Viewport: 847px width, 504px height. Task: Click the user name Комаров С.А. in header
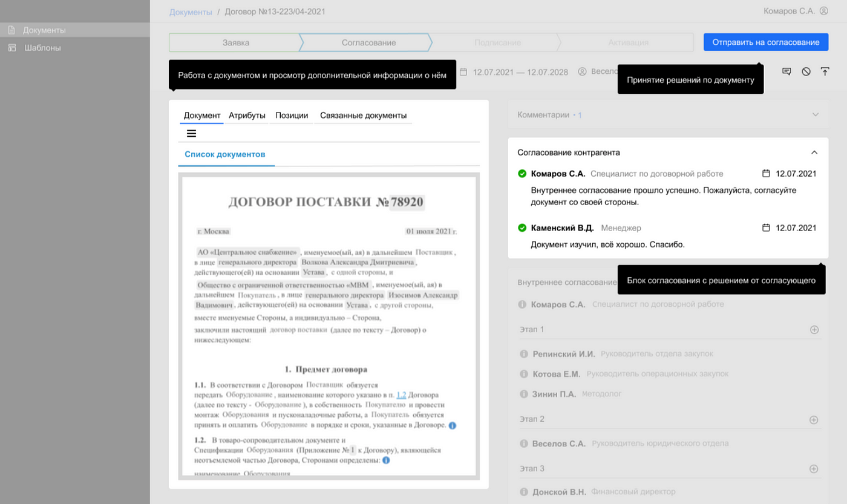(790, 11)
